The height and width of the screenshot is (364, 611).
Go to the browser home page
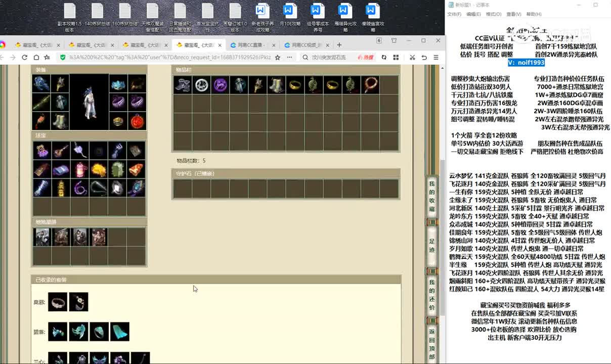(x=36, y=58)
